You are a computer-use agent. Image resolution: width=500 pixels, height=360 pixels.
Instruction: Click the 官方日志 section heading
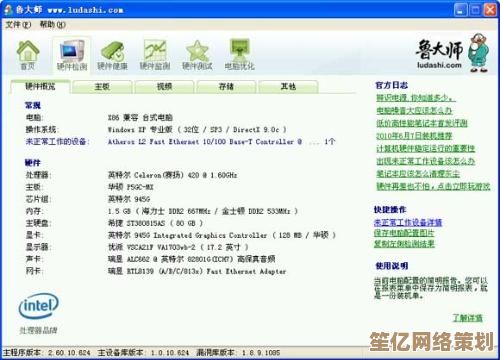tap(392, 85)
